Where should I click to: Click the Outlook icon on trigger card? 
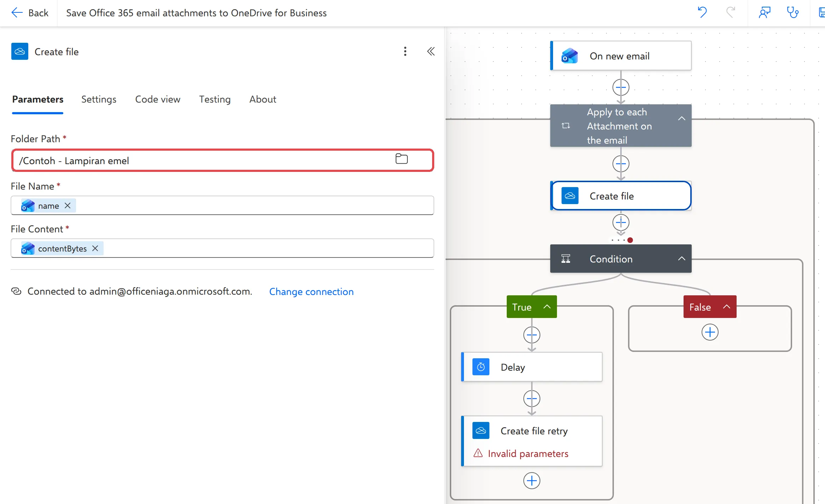pyautogui.click(x=570, y=56)
